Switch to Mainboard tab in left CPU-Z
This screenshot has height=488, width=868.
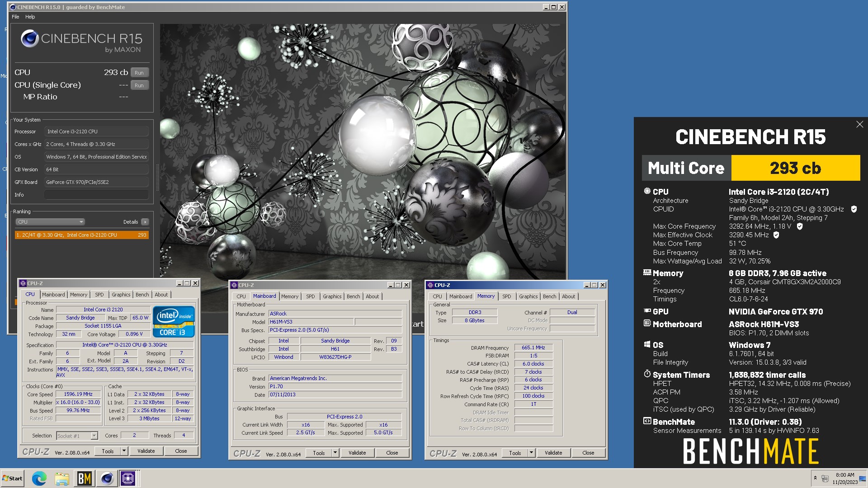[x=53, y=295]
